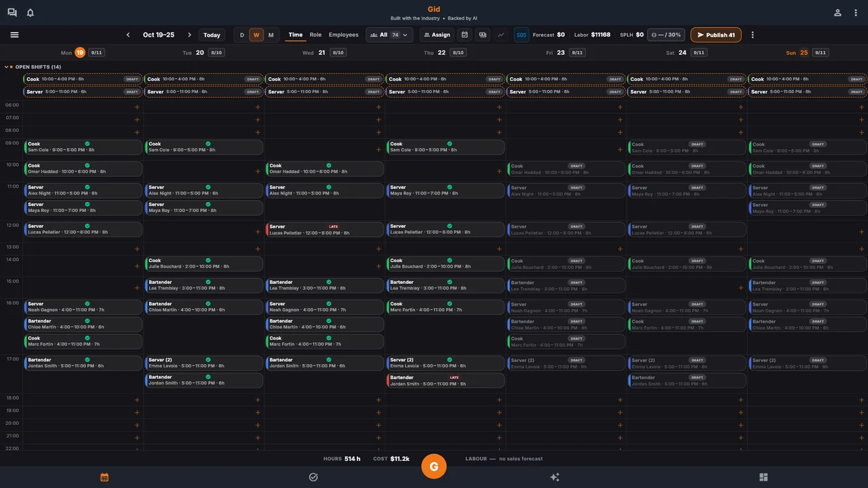Open the chat messages icon
The width and height of the screenshot is (868, 488).
point(12,13)
